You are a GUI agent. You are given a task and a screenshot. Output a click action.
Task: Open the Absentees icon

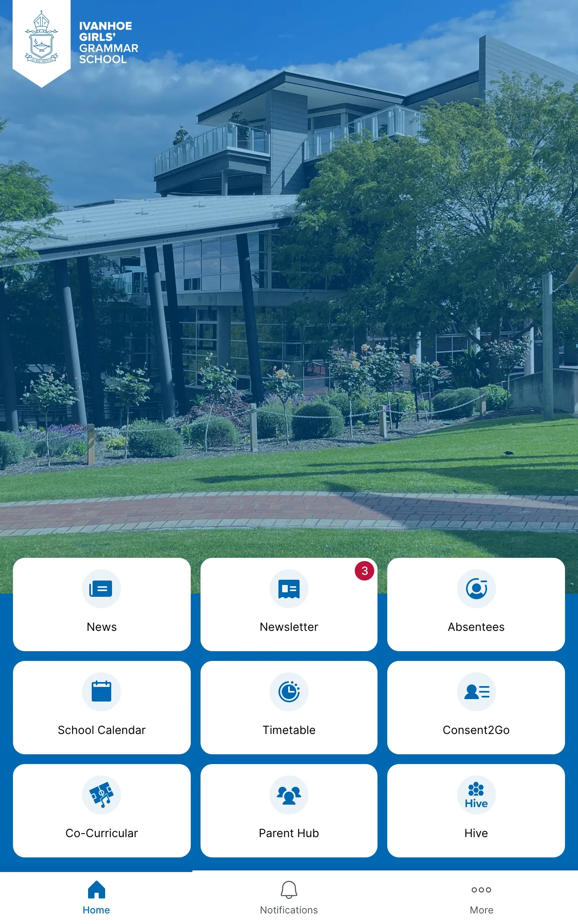pos(477,589)
